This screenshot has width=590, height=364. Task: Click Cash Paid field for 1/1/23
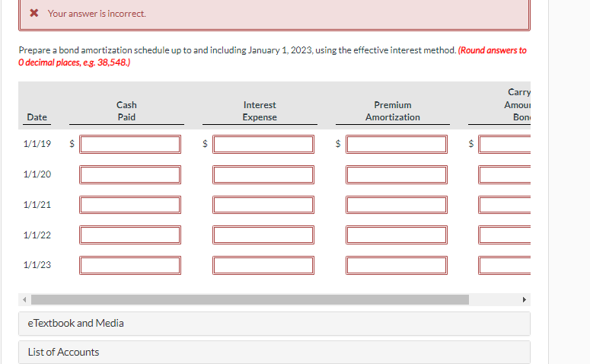130,265
